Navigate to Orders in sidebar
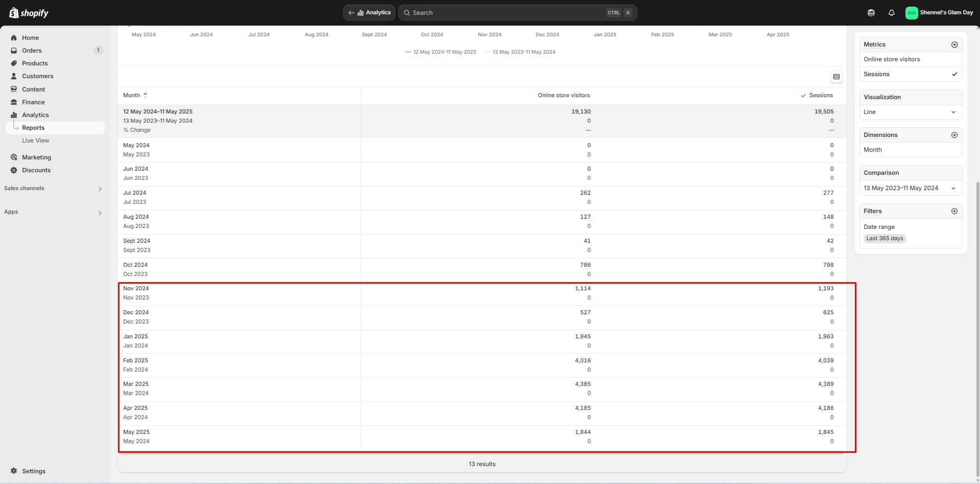The width and height of the screenshot is (980, 484). click(32, 51)
